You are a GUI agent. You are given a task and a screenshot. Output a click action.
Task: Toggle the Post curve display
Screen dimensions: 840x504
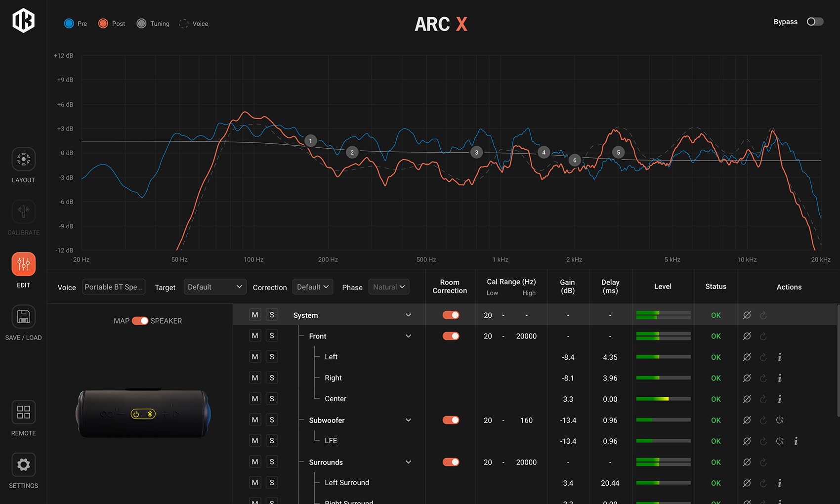(x=103, y=24)
